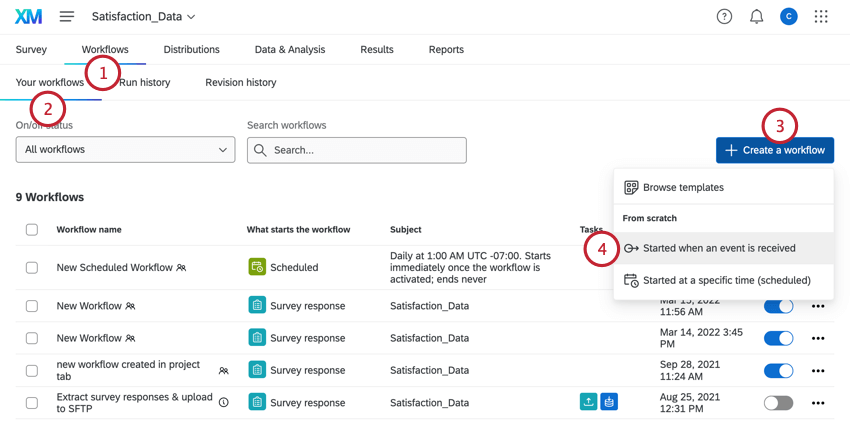This screenshot has width=850, height=425.
Task: Click the XM logo
Action: pos(28,17)
